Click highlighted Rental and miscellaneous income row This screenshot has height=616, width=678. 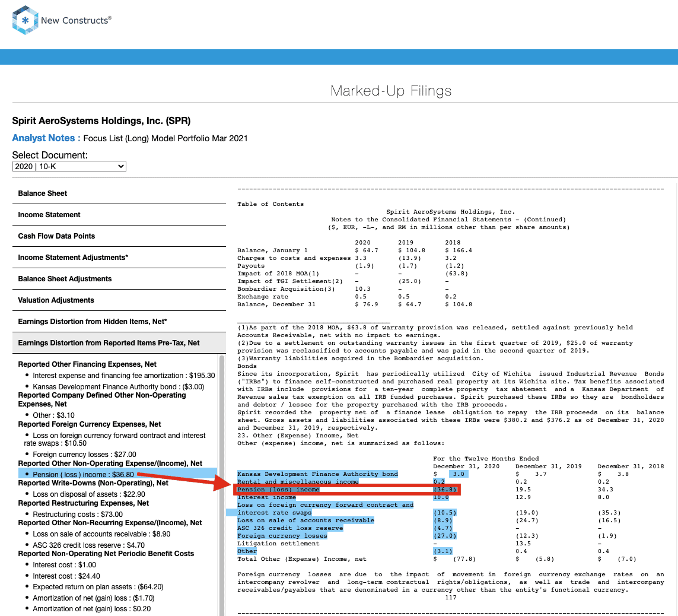[298, 482]
